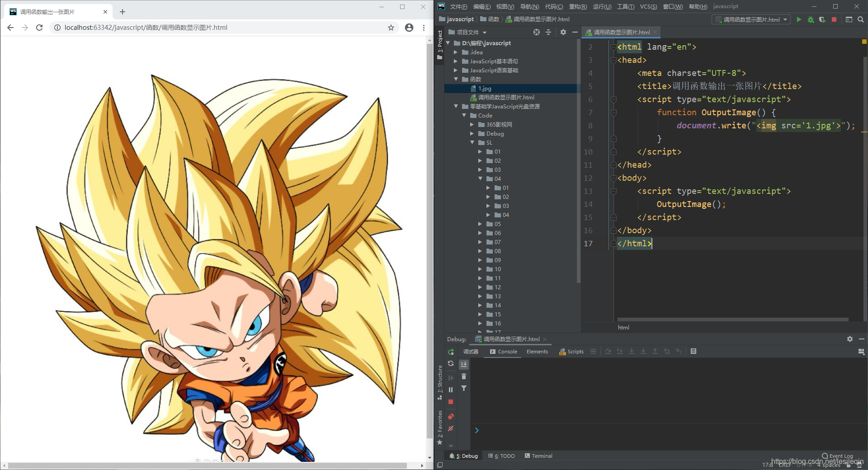This screenshot has width=868, height=470.
Task: Switch to the Scripts debug tab
Action: pos(571,352)
